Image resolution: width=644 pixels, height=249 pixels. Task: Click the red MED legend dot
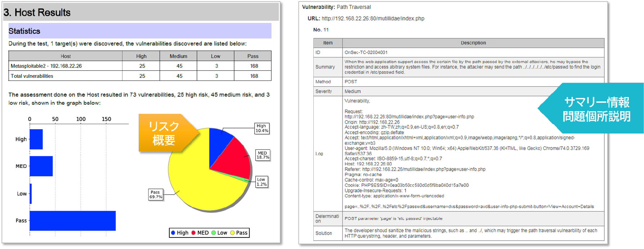(193, 233)
